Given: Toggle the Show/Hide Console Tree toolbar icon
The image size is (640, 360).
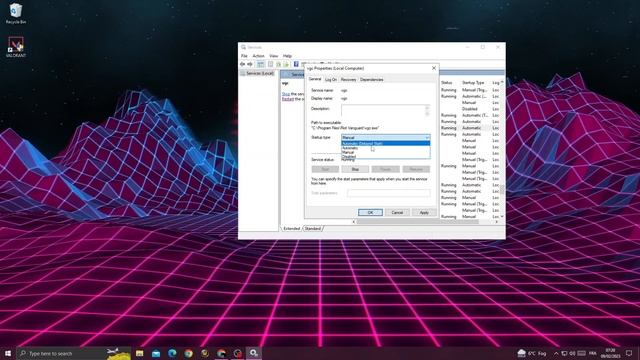Looking at the screenshot, I should click(x=260, y=64).
